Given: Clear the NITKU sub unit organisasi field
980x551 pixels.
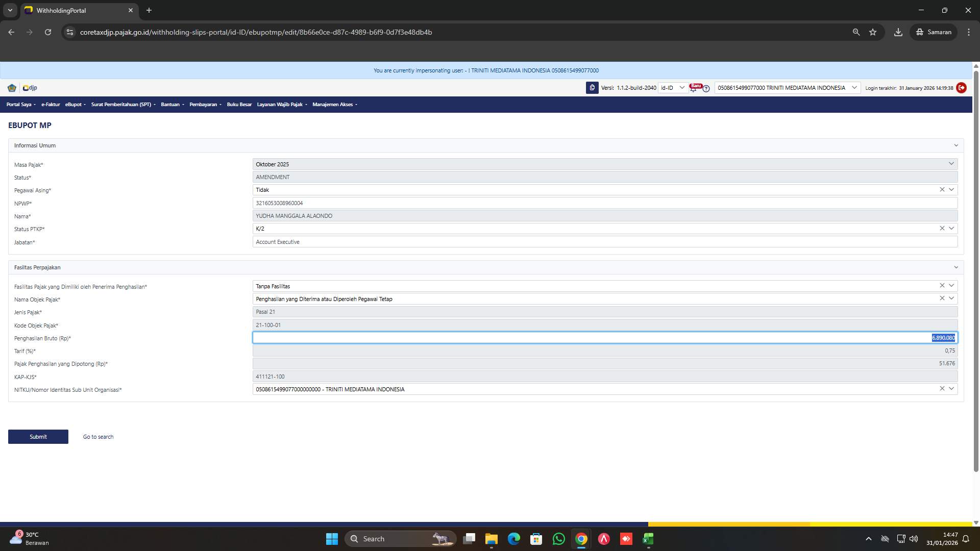Looking at the screenshot, I should click(x=942, y=388).
